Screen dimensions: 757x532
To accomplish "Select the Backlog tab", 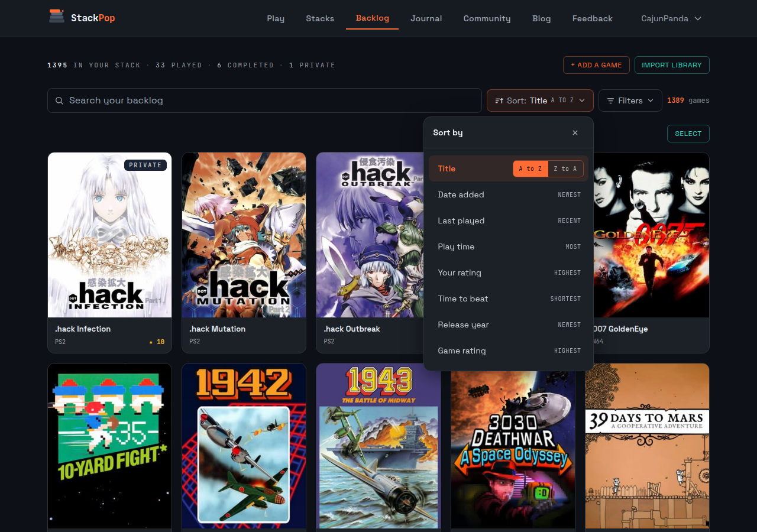I will click(373, 18).
